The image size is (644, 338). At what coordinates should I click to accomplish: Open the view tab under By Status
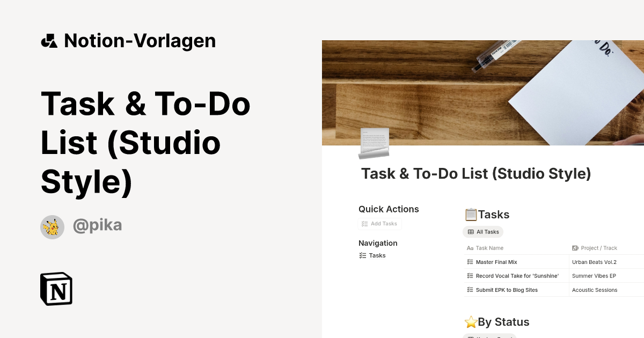coord(489,336)
